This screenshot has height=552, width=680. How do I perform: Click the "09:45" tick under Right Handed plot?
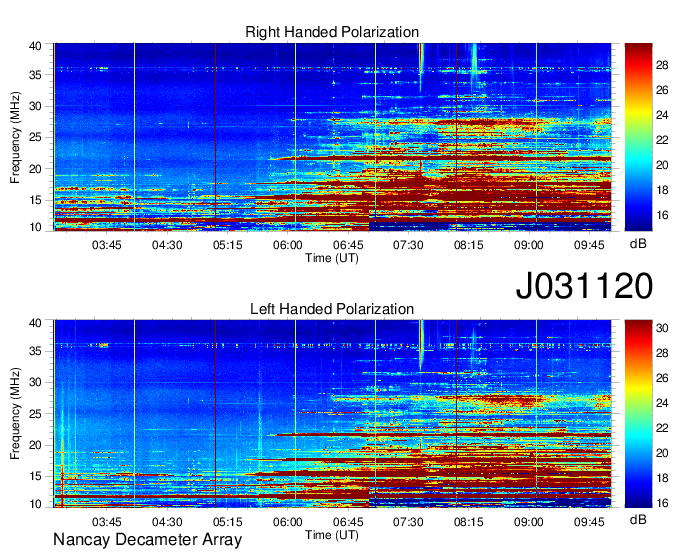click(589, 245)
